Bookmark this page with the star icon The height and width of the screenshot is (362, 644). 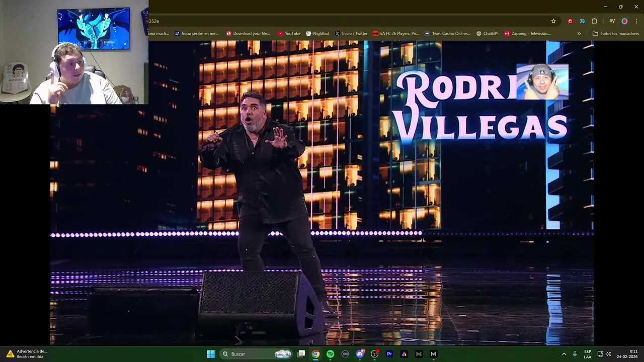click(553, 21)
